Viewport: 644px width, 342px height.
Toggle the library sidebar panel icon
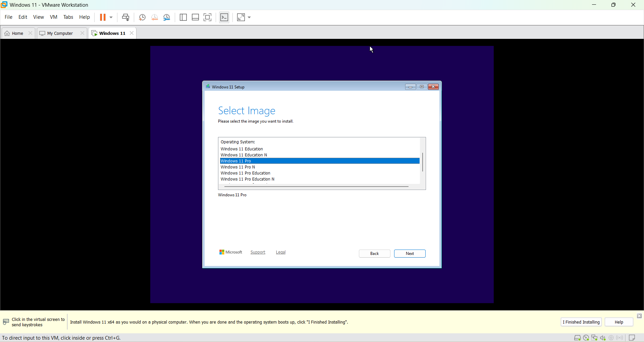coord(183,17)
